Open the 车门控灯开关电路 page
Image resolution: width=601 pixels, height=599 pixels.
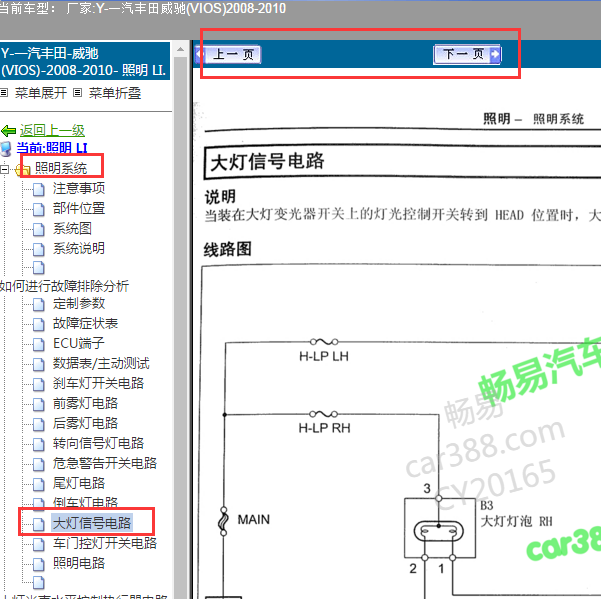pos(105,543)
